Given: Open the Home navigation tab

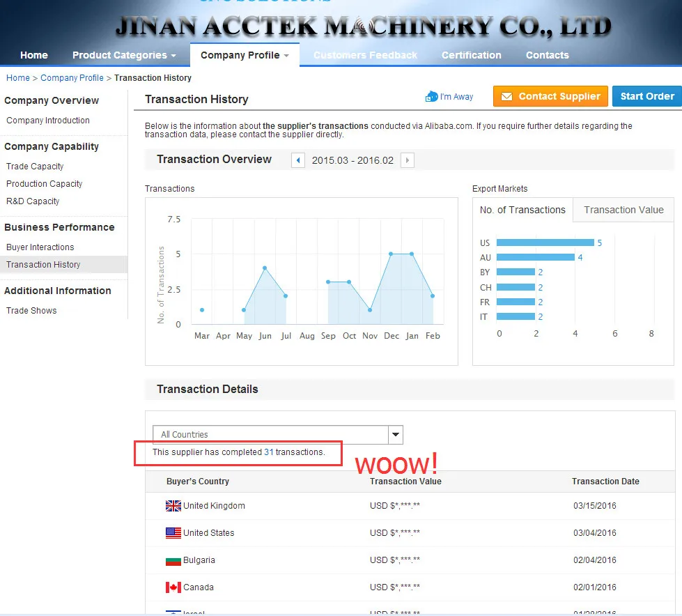Looking at the screenshot, I should point(34,55).
